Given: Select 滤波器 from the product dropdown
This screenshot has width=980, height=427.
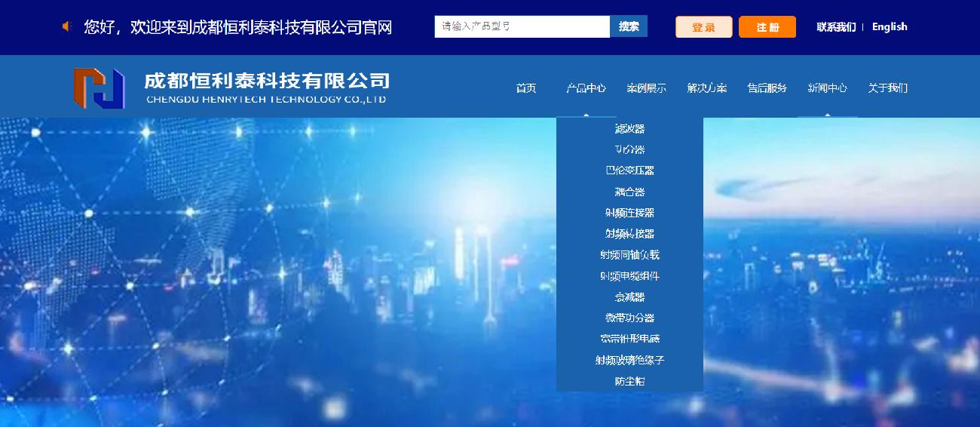Looking at the screenshot, I should (x=629, y=129).
